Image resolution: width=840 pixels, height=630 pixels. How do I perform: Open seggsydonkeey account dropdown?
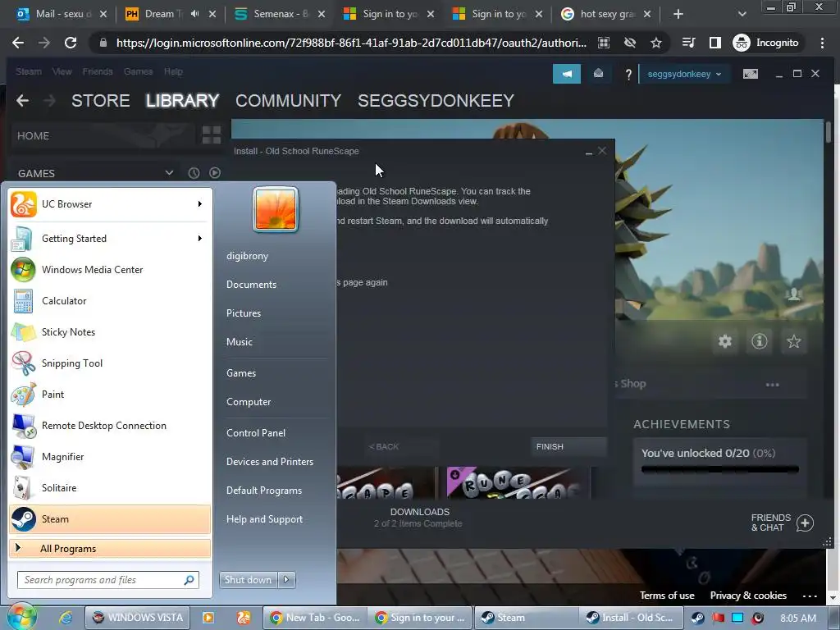tap(684, 74)
